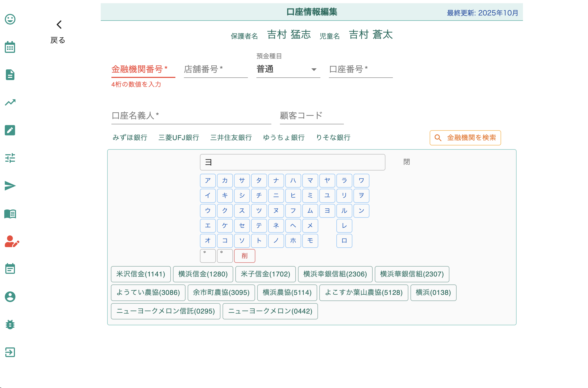This screenshot has width=588, height=388.
Task: Click the smiley face sidebar icon
Action: pyautogui.click(x=10, y=19)
